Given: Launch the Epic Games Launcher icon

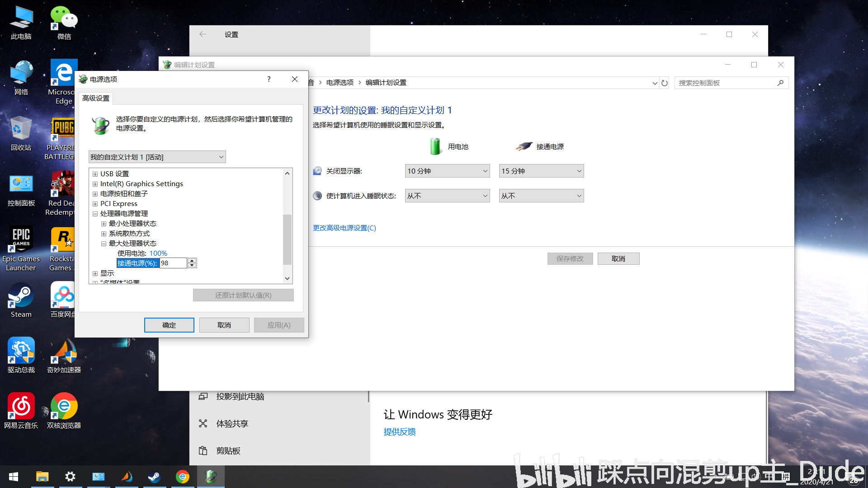Looking at the screenshot, I should pos(21,249).
